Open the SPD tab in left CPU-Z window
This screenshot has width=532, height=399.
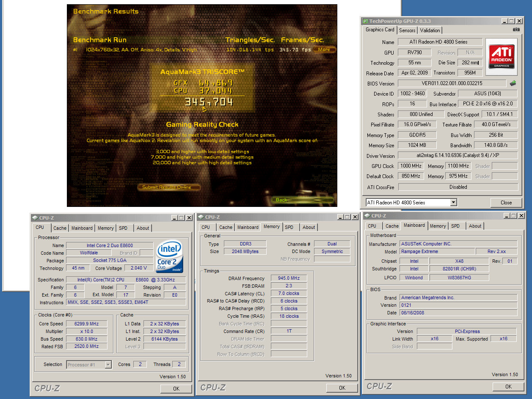[x=123, y=228]
